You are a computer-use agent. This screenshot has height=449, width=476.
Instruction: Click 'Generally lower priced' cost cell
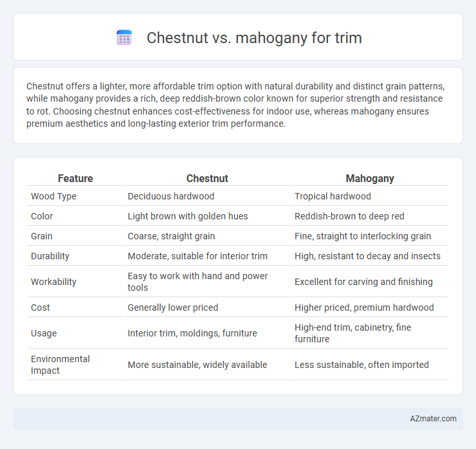click(173, 307)
